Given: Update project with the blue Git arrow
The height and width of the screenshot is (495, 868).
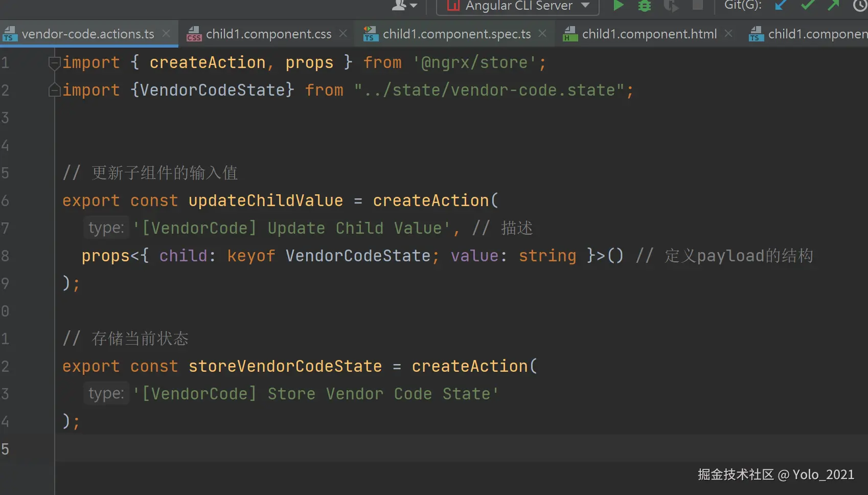Looking at the screenshot, I should [780, 5].
